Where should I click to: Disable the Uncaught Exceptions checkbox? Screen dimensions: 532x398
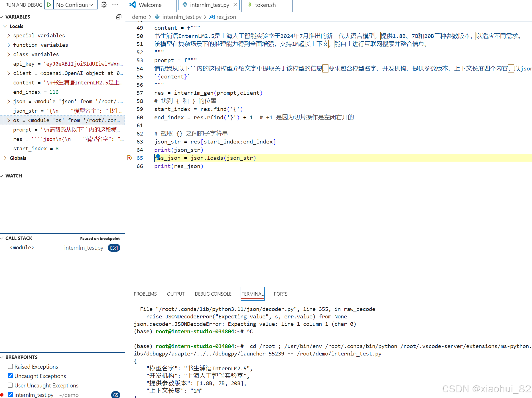click(10, 376)
